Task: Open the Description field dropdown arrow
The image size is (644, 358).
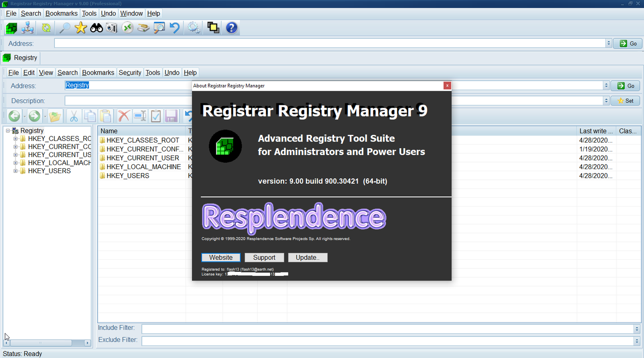Action: [x=606, y=101]
